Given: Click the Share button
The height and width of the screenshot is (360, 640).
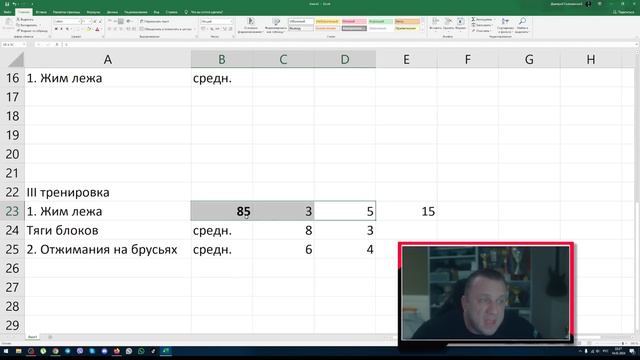Looking at the screenshot, I should click(x=624, y=12).
